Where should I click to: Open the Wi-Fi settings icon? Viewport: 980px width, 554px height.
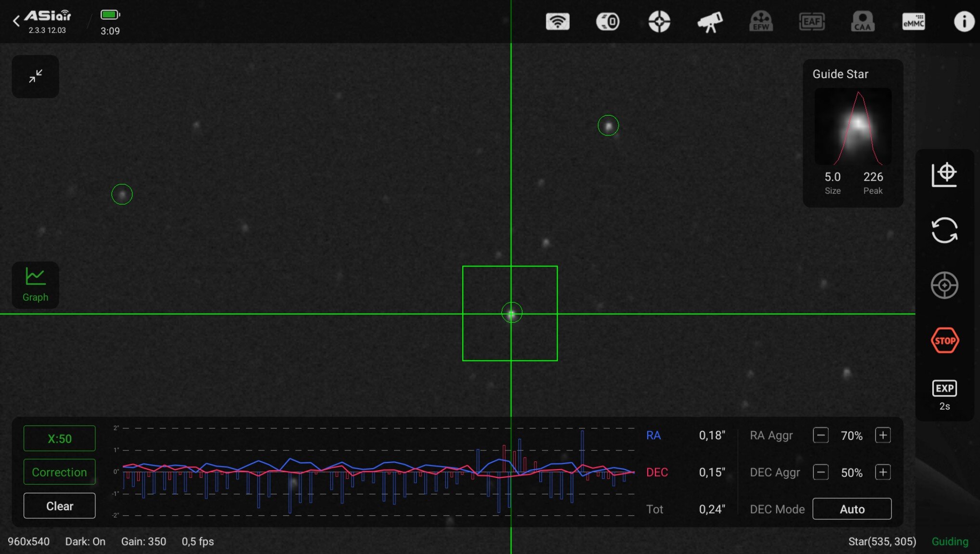point(557,22)
